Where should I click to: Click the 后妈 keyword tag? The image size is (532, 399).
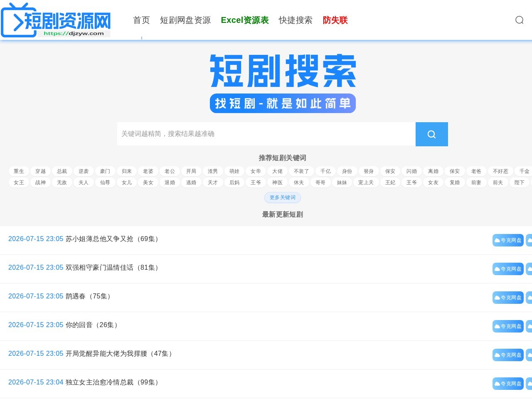(x=234, y=182)
